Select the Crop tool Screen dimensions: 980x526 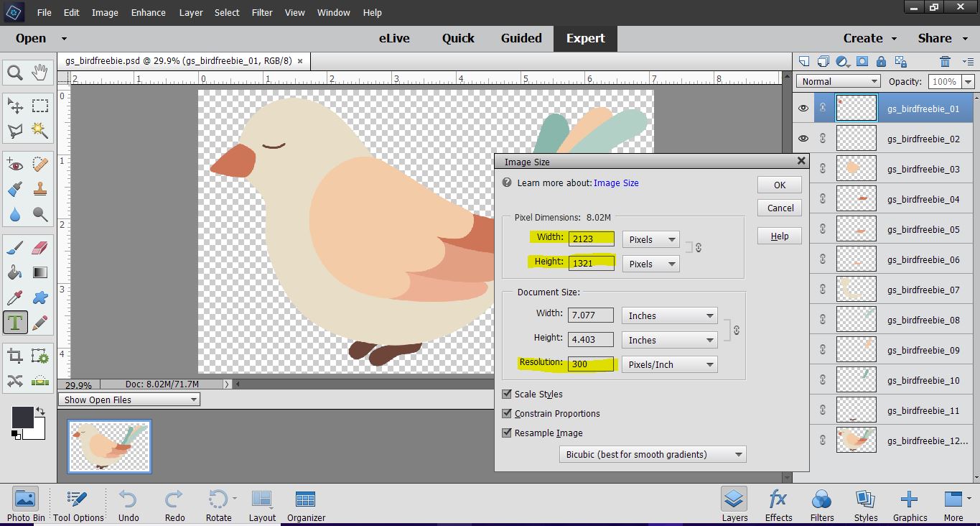pos(15,356)
